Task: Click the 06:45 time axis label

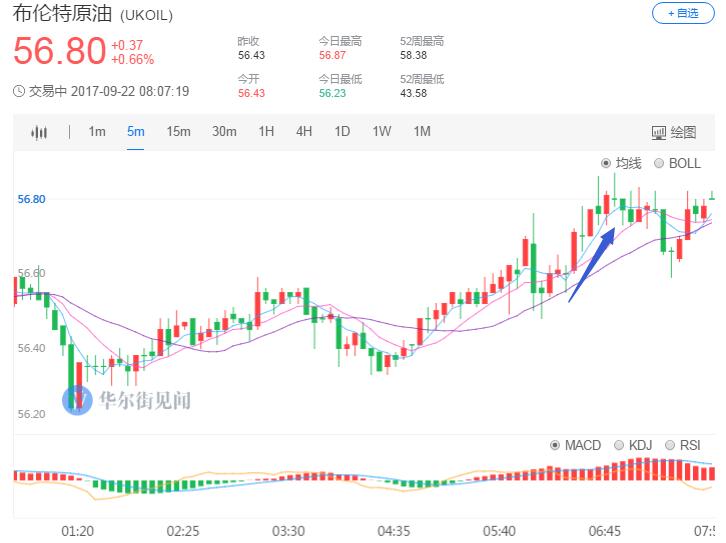Action: click(x=605, y=531)
